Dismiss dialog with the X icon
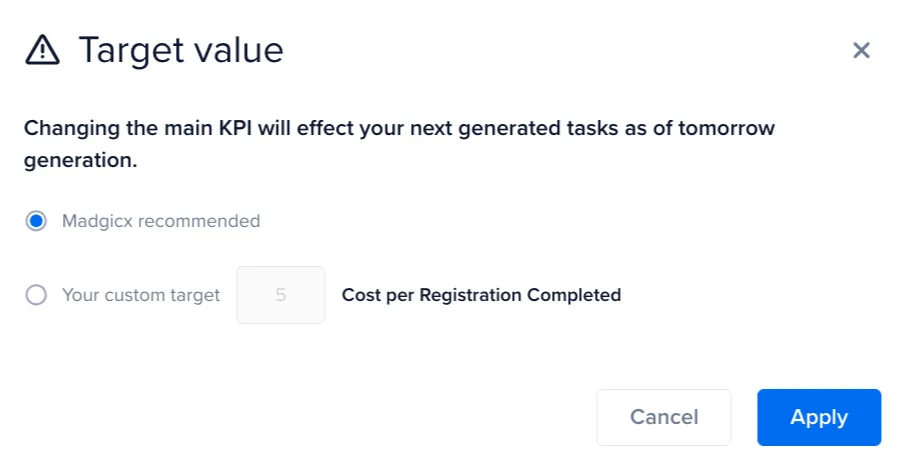Screen dimensions: 905x468 pos(861,50)
